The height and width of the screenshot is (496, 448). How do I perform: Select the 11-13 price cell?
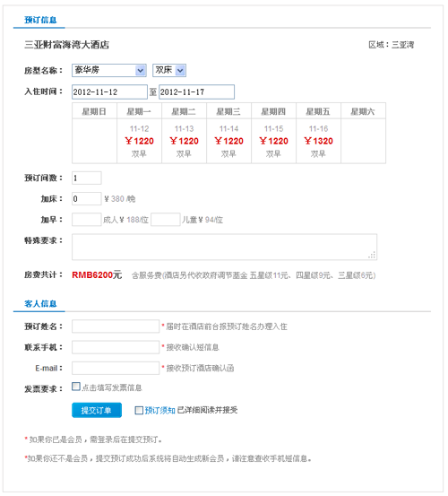pos(185,141)
